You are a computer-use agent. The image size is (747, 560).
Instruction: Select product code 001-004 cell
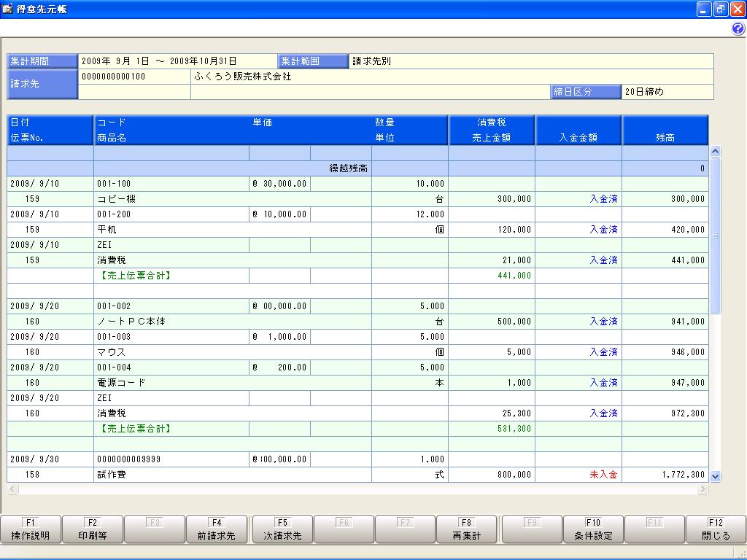pyautogui.click(x=171, y=367)
